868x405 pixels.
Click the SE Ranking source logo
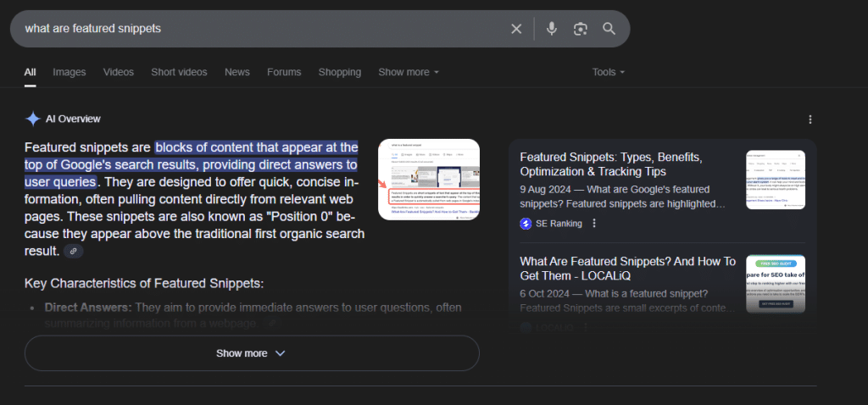[x=526, y=224]
